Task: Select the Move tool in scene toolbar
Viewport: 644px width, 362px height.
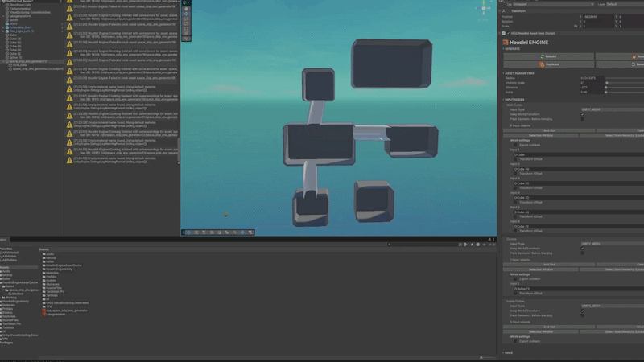Action: coord(186,14)
